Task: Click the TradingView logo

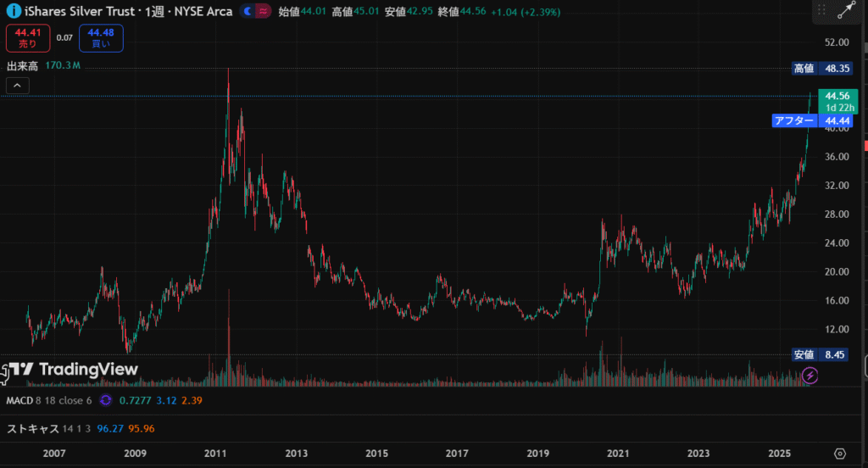Action: click(73, 370)
